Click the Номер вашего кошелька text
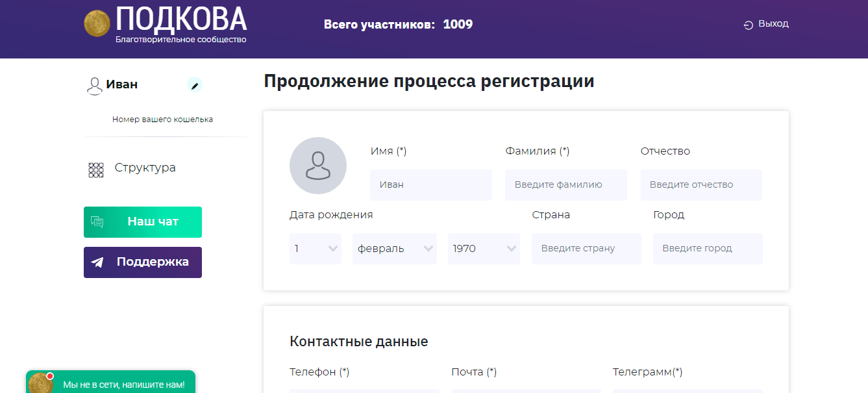Viewport: 868px width, 393px height. tap(162, 120)
